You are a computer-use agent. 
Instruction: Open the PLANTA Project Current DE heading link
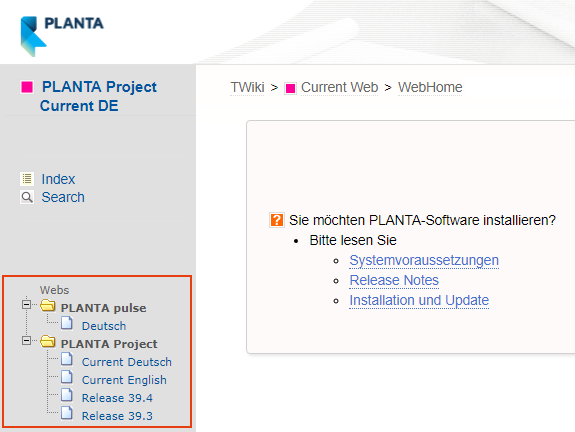coord(98,96)
